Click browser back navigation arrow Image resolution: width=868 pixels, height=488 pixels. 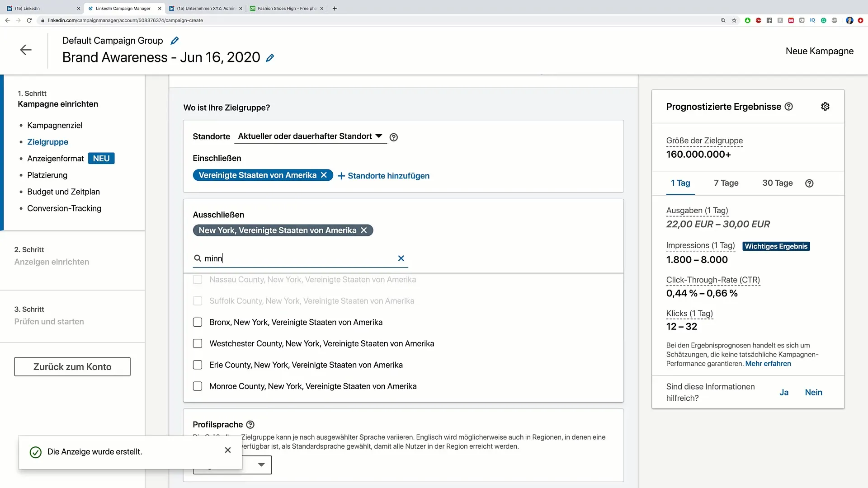(8, 20)
